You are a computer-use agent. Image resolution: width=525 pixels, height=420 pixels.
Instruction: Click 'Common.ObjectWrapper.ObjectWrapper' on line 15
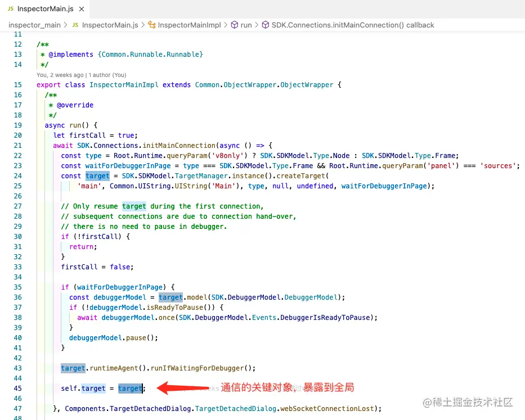264,85
